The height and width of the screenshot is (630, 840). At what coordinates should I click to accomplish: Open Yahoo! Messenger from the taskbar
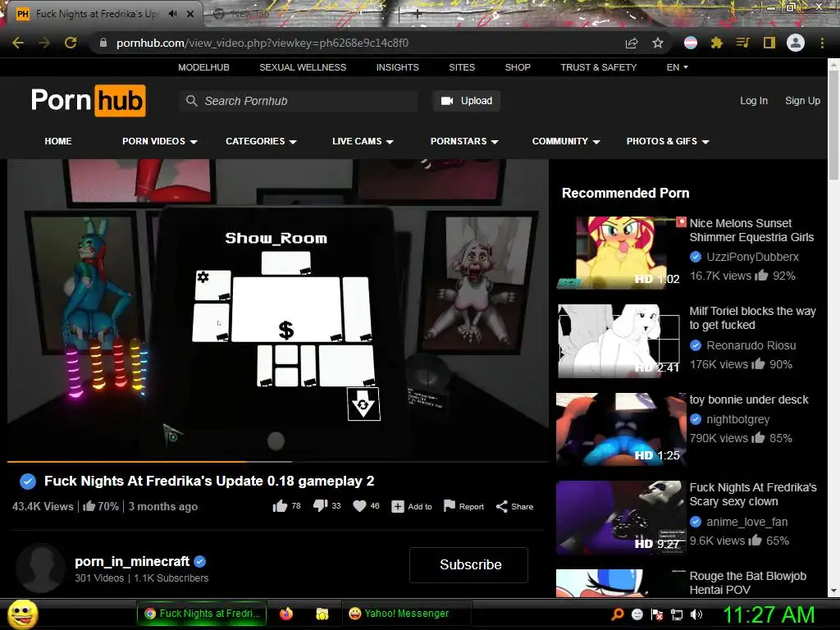pyautogui.click(x=406, y=614)
